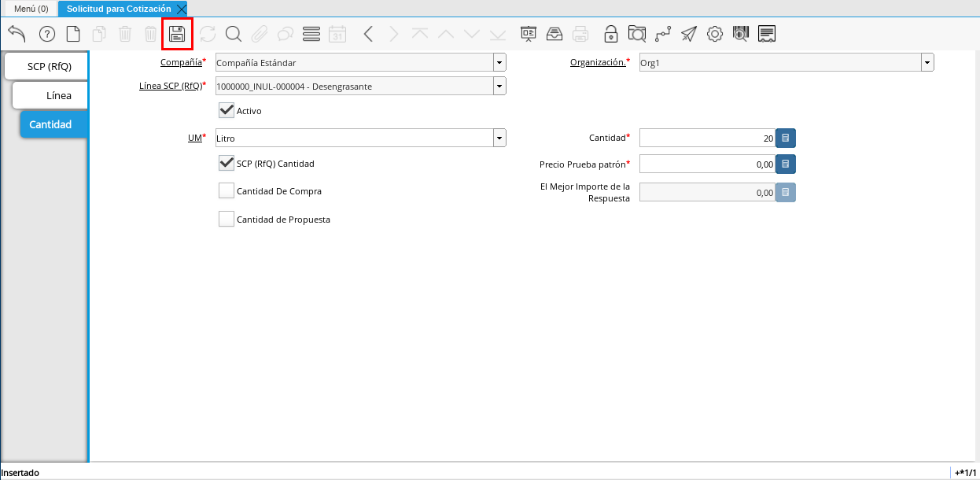Switch to the Línea tab
The image size is (980, 480).
(x=50, y=95)
